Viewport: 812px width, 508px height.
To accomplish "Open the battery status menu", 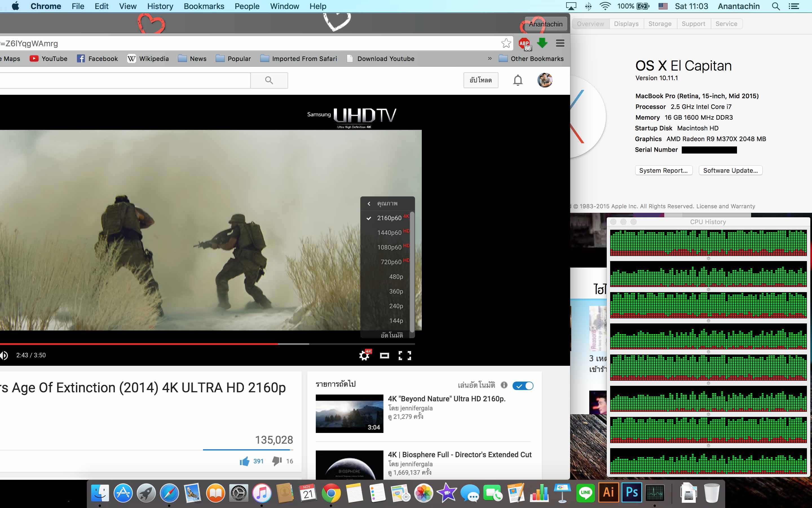I will pyautogui.click(x=634, y=6).
